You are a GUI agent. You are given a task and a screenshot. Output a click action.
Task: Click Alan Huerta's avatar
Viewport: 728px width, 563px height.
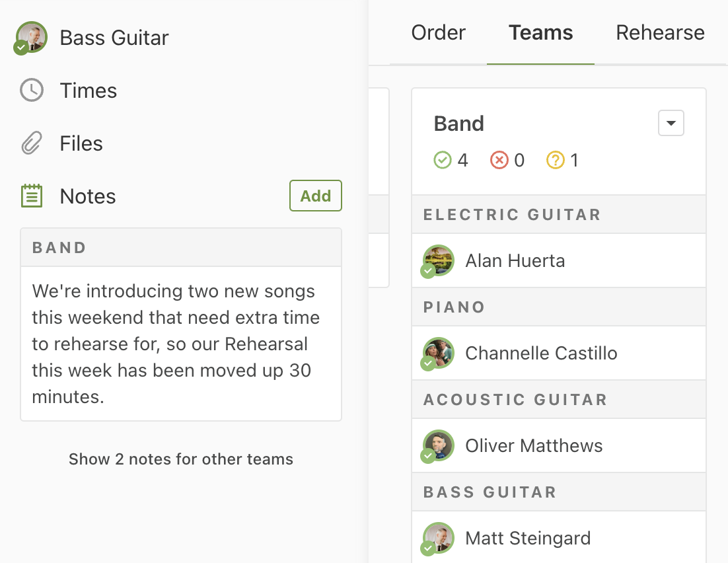[x=438, y=260]
